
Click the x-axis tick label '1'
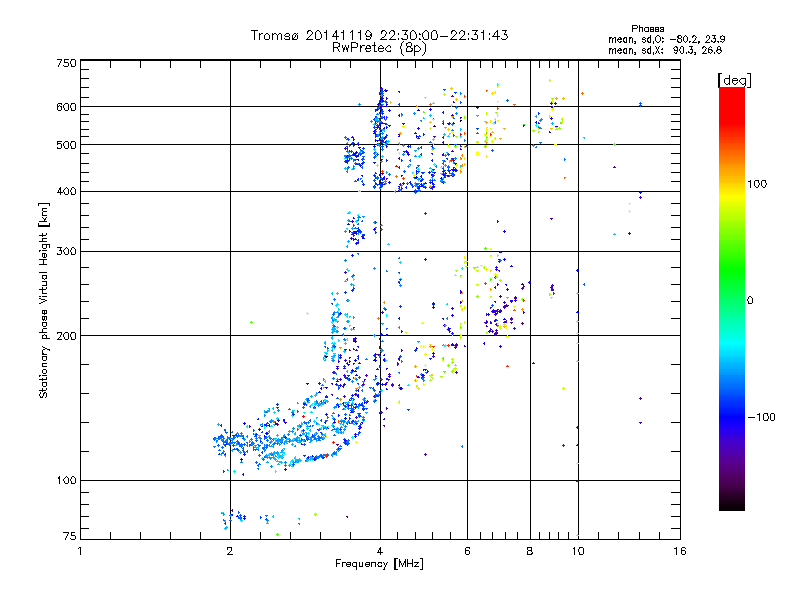pyautogui.click(x=80, y=551)
